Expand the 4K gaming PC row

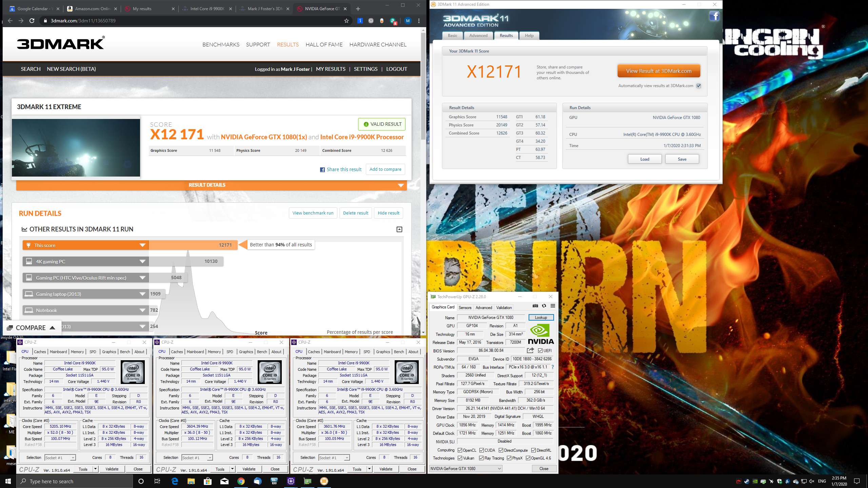tap(142, 261)
